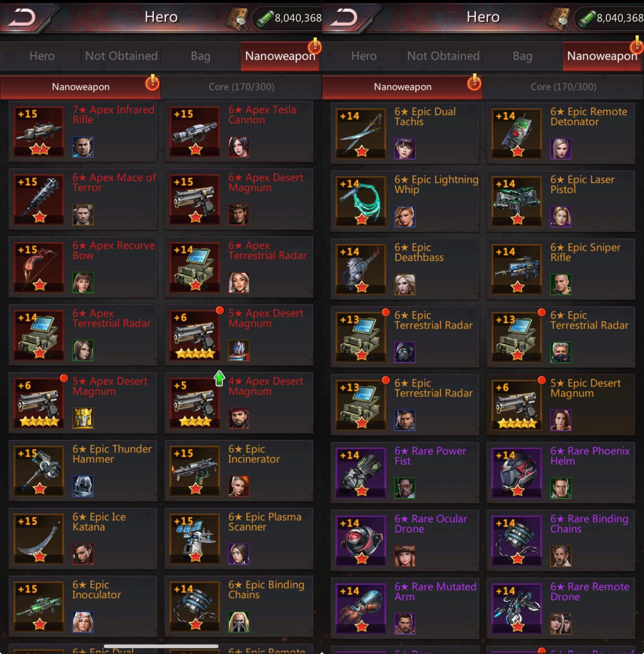
Task: Open the 7★ Apex Infrared Rifle weapon icon
Action: pos(39,132)
